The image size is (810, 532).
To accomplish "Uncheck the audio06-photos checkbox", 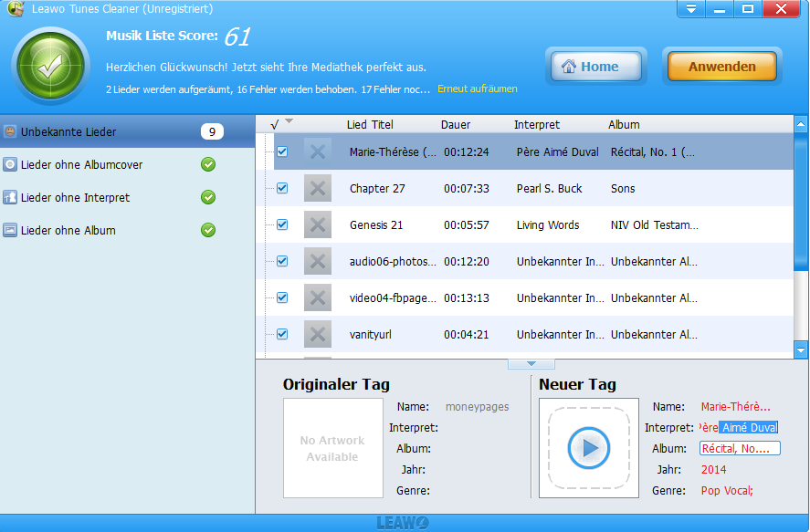I will click(x=282, y=261).
